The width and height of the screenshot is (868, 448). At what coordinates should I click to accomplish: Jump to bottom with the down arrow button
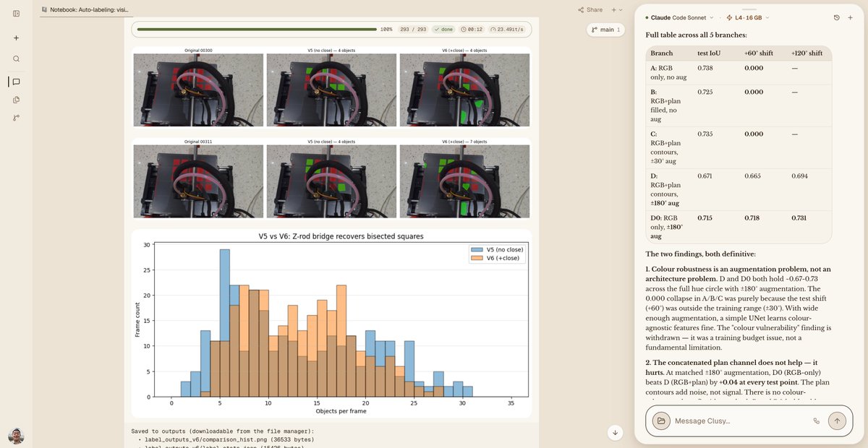tap(615, 433)
